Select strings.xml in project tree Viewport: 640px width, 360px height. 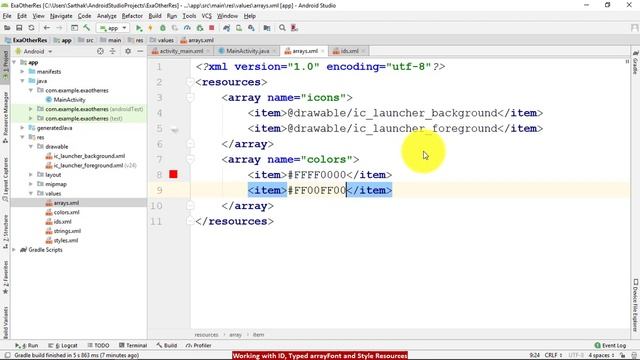[63, 231]
